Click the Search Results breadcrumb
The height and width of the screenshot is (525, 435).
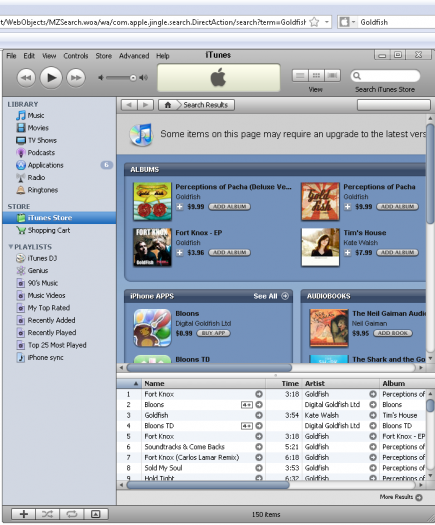206,105
